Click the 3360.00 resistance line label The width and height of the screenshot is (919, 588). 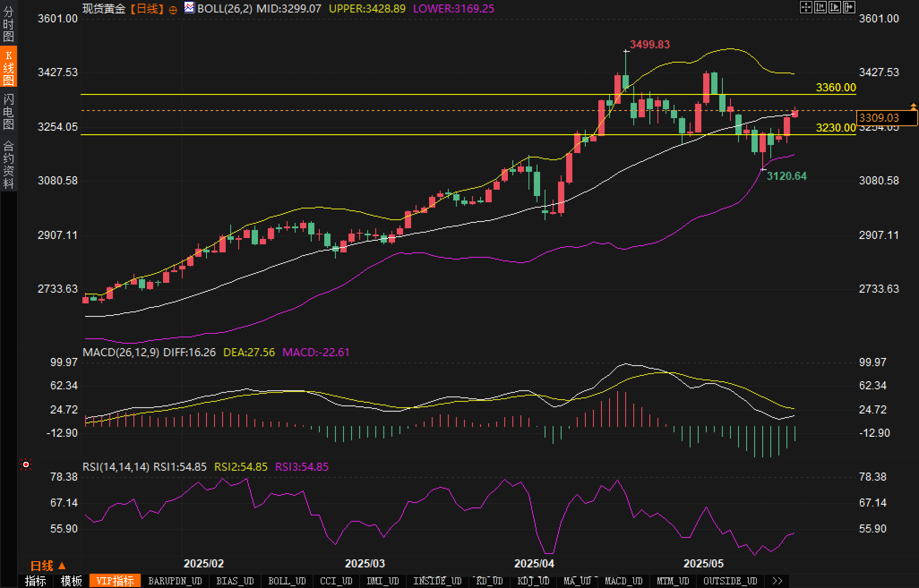[836, 87]
